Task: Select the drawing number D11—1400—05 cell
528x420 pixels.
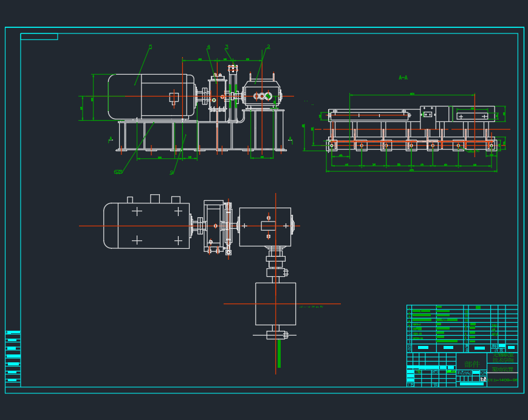Action: pyautogui.click(x=502, y=380)
